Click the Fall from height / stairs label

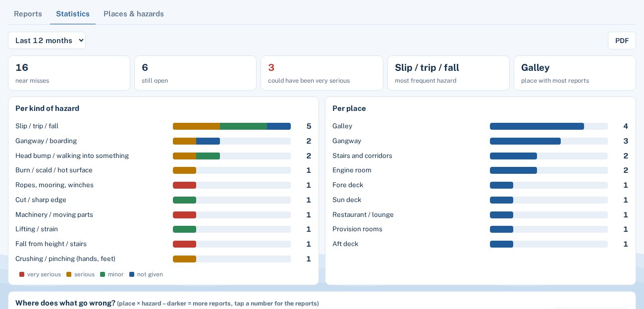coord(51,244)
